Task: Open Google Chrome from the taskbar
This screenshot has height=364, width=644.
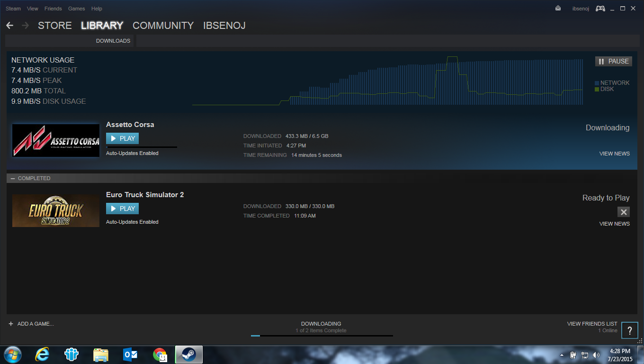Action: click(160, 355)
